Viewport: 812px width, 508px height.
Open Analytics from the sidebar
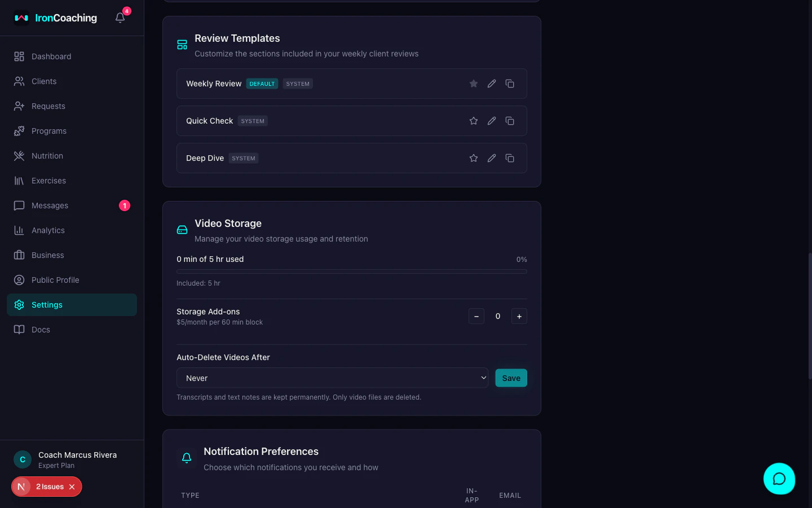tap(48, 230)
